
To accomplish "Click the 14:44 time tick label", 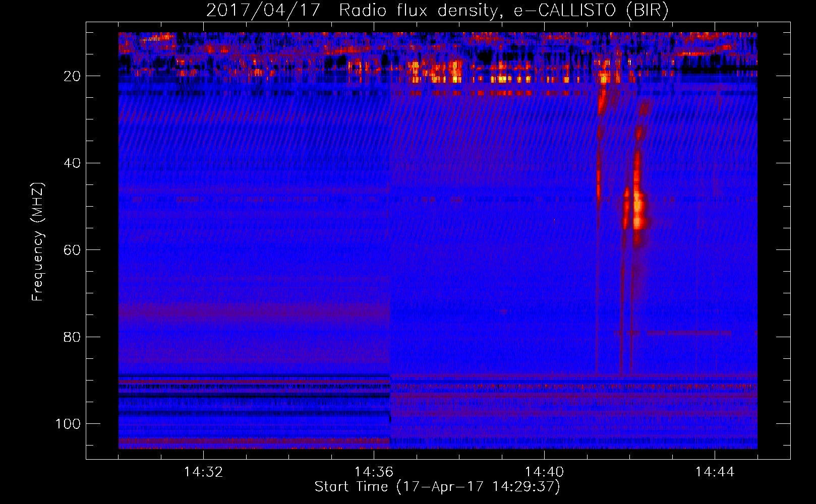I will pos(715,472).
